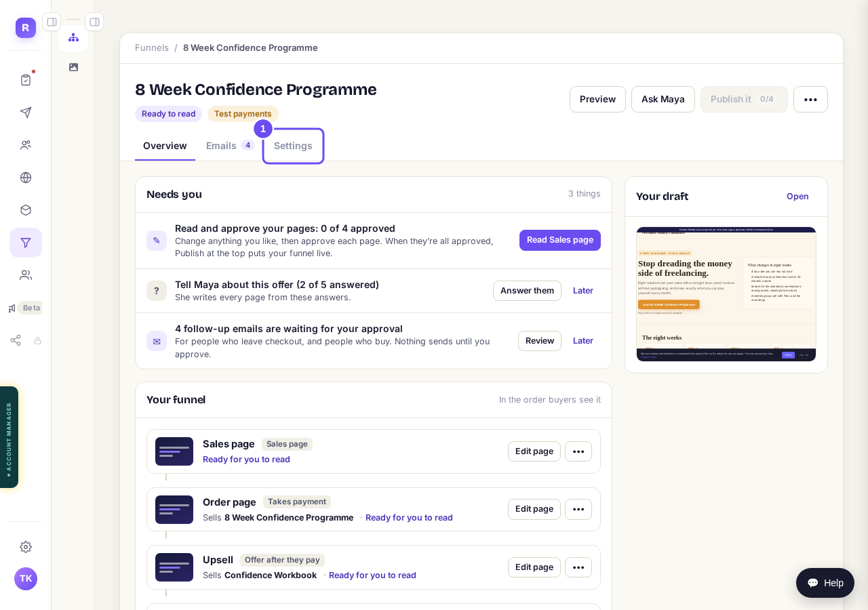Click the envelope icon for follow-up emails
The height and width of the screenshot is (610, 868).
[x=157, y=341]
